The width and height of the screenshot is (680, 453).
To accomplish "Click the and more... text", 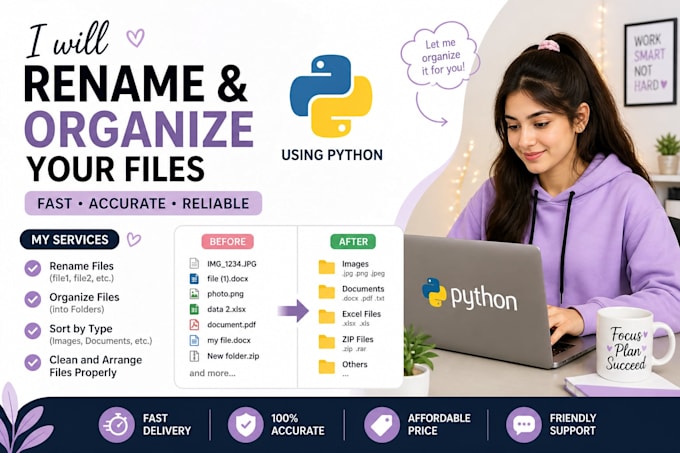I will tap(212, 373).
